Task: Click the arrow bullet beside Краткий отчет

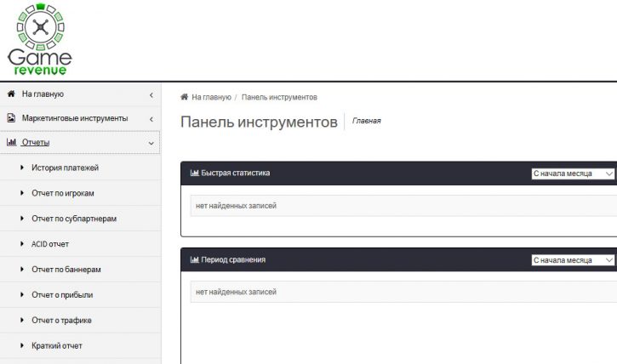Action: [22, 345]
